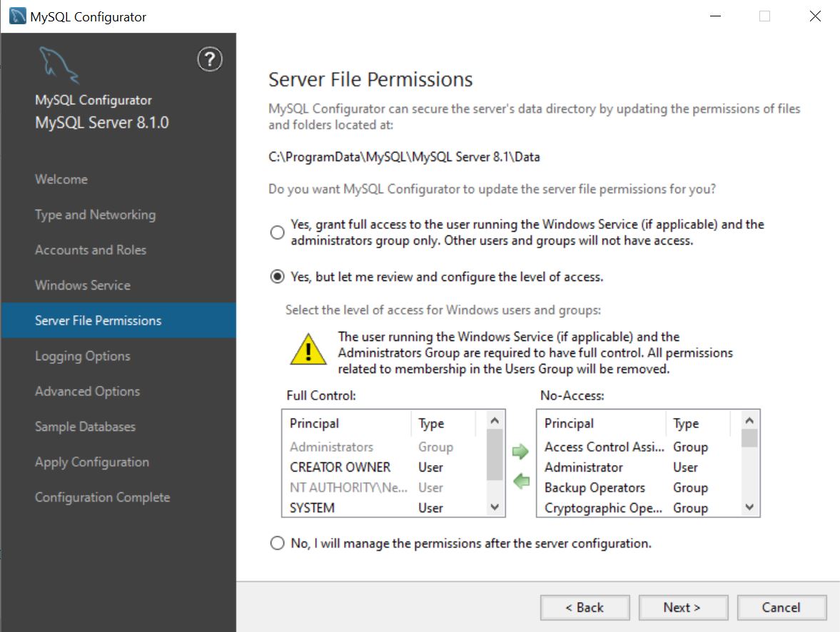Click the Type column header in Full Control

429,423
